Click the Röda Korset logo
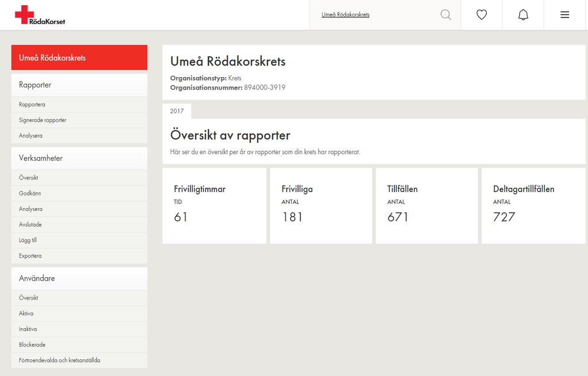 click(x=40, y=15)
